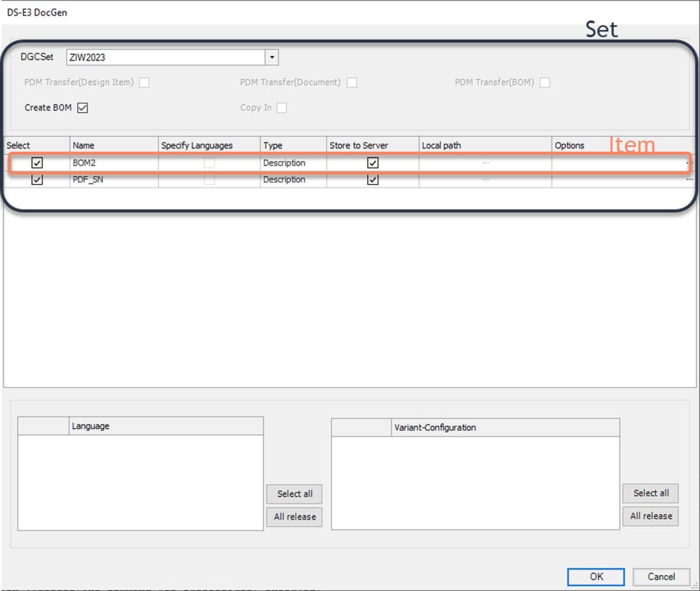Toggle Store to Server for PDF_SN
The image size is (700, 591).
coord(373,180)
